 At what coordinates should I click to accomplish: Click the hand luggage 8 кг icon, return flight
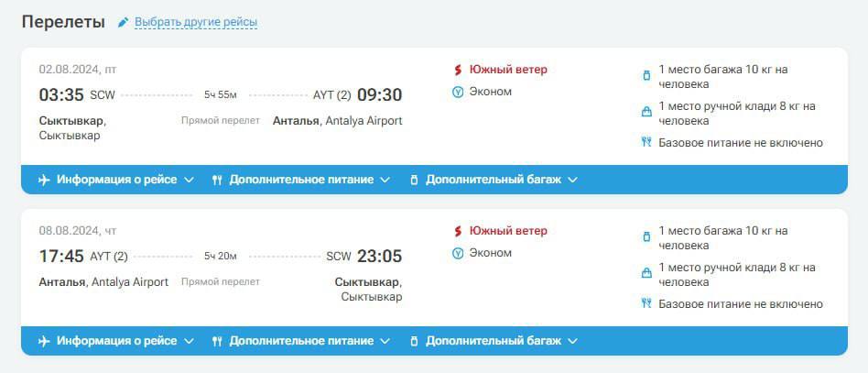(646, 274)
